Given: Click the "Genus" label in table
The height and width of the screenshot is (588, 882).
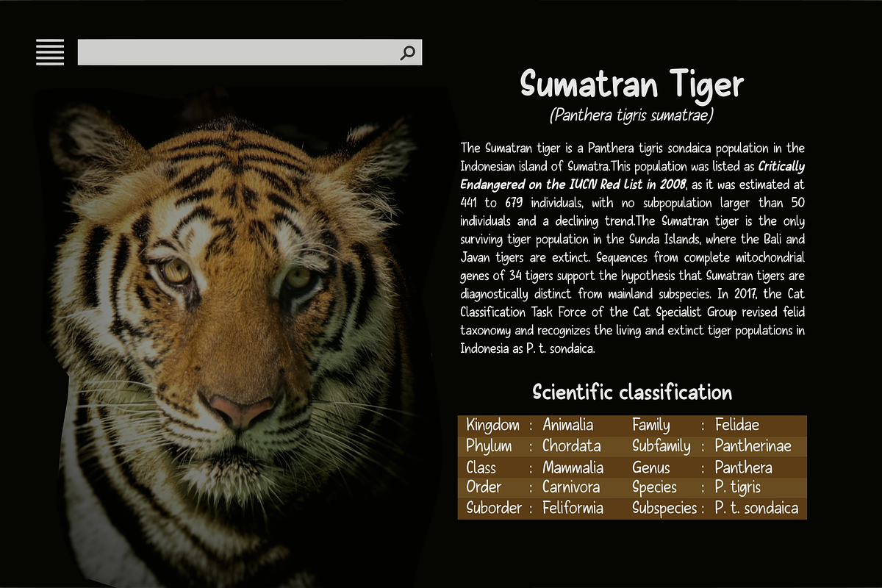Looking at the screenshot, I should pyautogui.click(x=651, y=467).
